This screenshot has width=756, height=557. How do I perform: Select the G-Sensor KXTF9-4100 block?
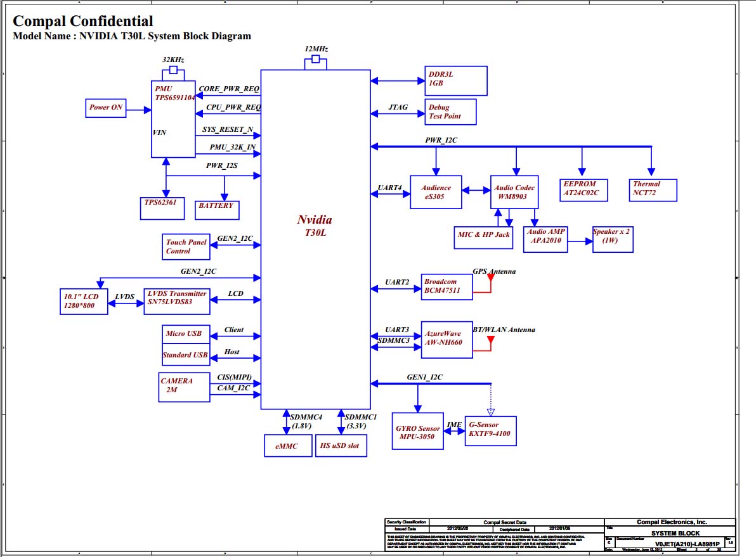point(491,432)
